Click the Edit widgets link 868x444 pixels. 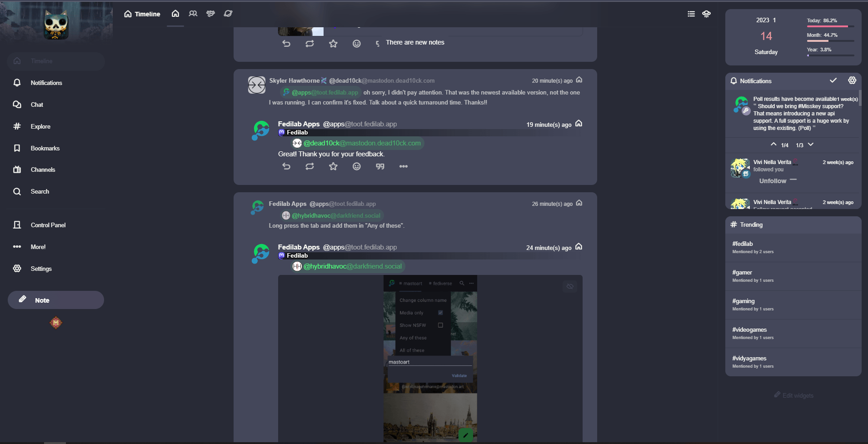pos(793,395)
